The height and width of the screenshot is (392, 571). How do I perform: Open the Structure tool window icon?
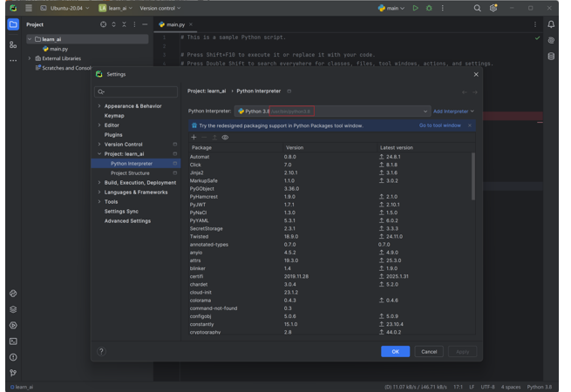(x=13, y=44)
